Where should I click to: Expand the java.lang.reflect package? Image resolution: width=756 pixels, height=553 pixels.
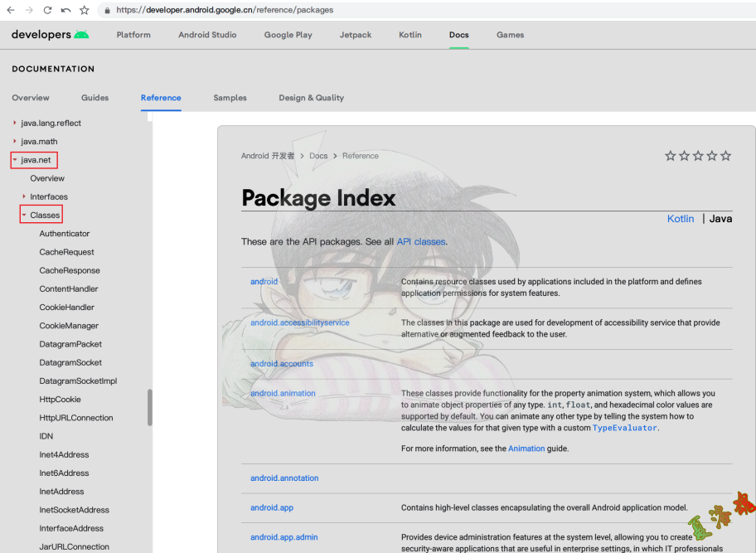15,123
